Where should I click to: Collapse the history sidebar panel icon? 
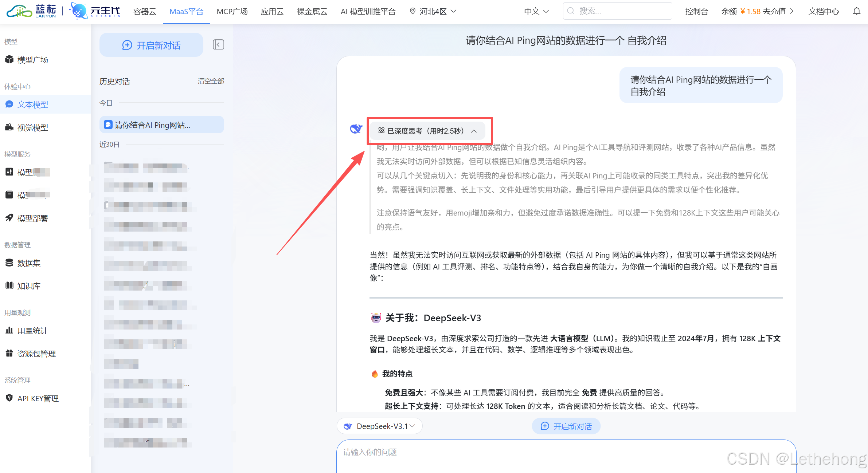(x=218, y=45)
